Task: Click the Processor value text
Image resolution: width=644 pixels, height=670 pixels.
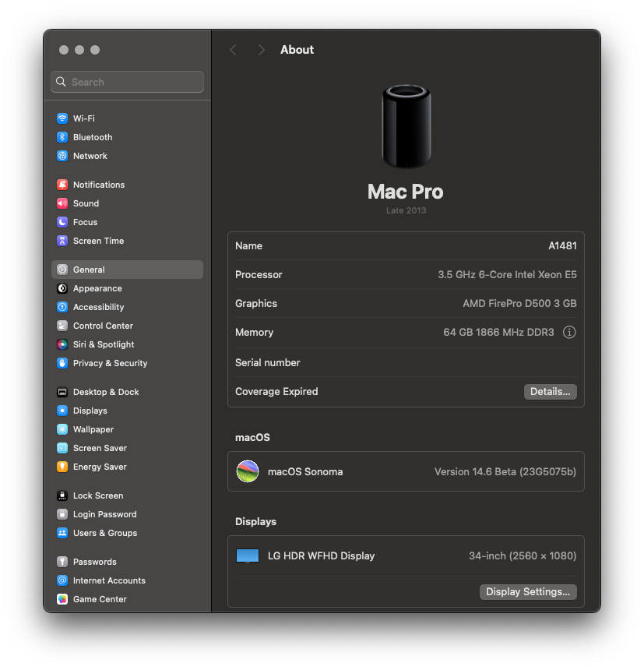Action: (x=507, y=275)
